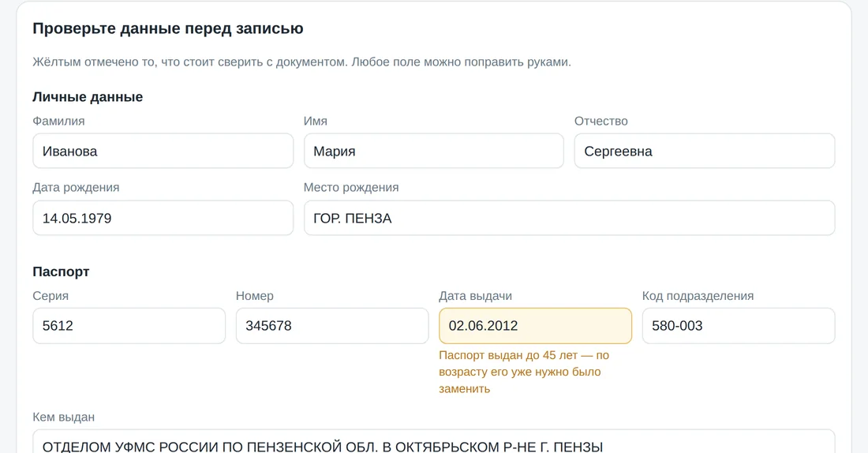Click the heading Проверьте данные перед записью
868x453 pixels.
168,28
